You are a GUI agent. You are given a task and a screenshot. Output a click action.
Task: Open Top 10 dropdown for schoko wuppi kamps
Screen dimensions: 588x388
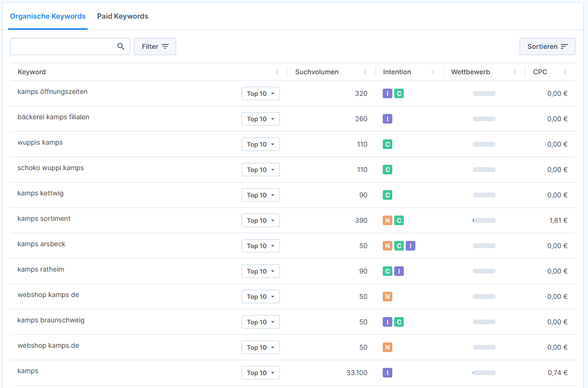point(261,170)
